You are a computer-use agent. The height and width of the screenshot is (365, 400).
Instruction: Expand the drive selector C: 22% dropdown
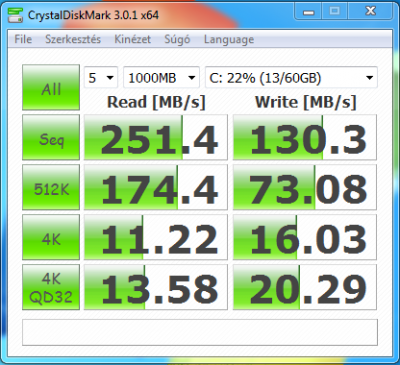(x=291, y=78)
